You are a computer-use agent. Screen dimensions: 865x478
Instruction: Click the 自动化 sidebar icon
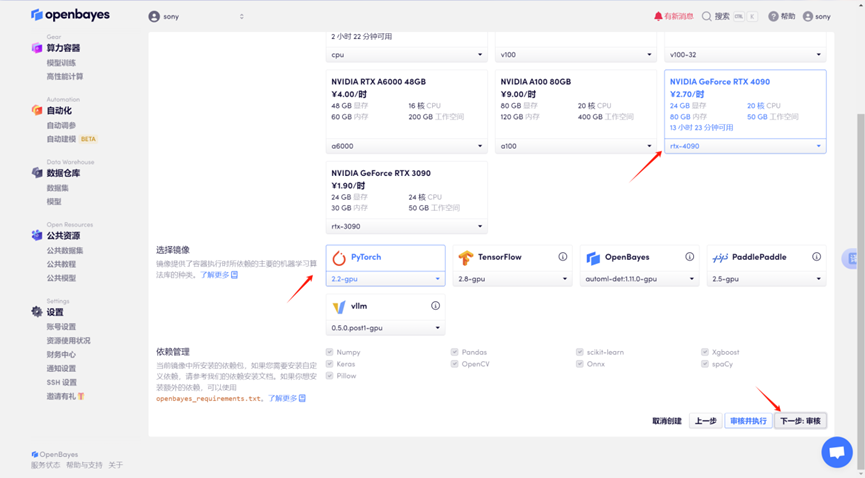tap(37, 110)
